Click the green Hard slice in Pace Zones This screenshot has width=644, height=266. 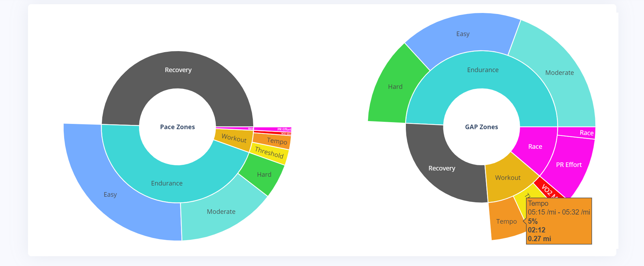264,174
